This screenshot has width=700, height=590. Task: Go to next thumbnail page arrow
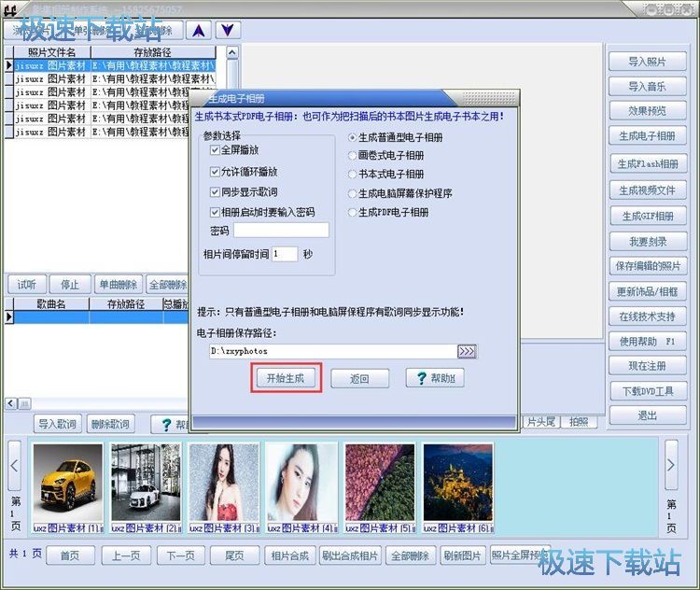(671, 459)
